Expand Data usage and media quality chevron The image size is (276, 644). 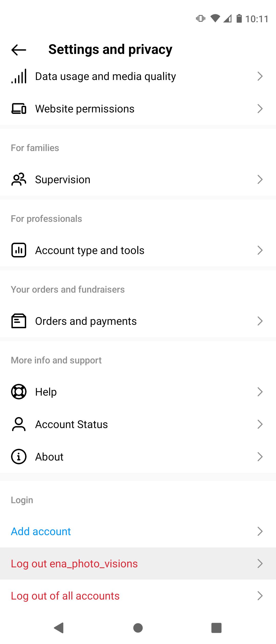tap(260, 76)
